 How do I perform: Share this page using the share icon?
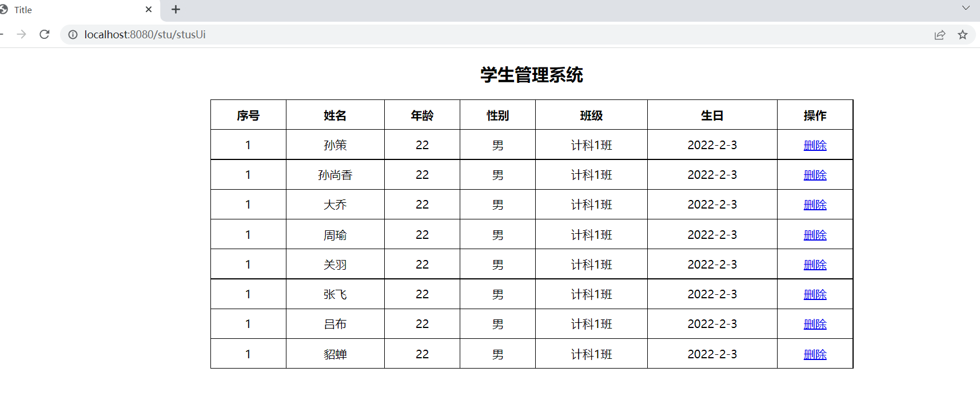(940, 35)
